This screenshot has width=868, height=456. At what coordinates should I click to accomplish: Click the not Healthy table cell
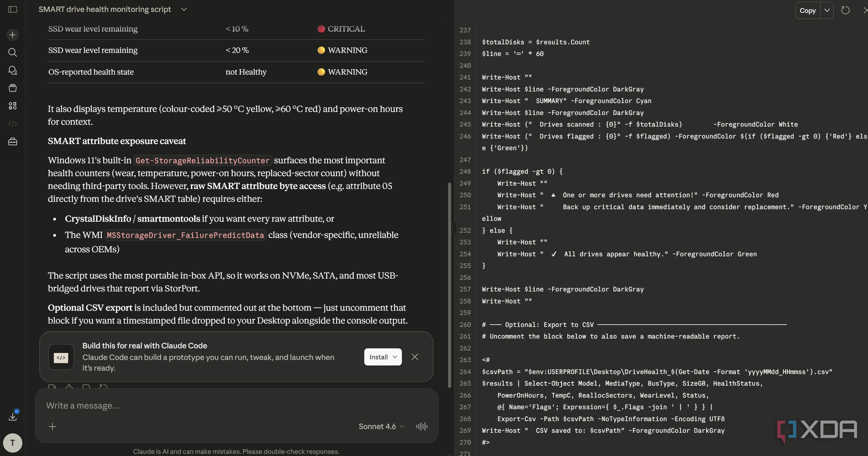246,72
